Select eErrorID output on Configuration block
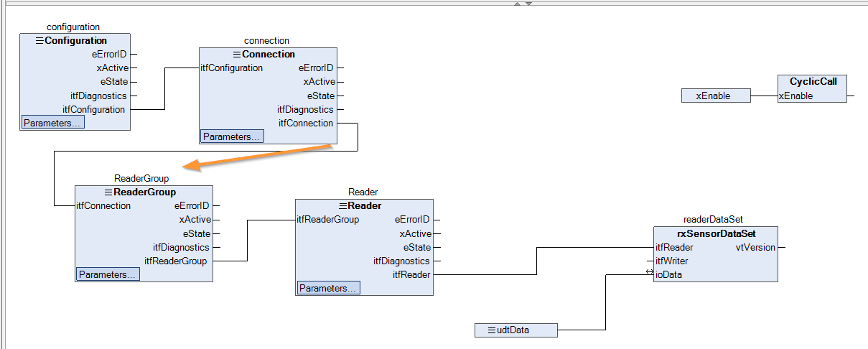 (109, 55)
